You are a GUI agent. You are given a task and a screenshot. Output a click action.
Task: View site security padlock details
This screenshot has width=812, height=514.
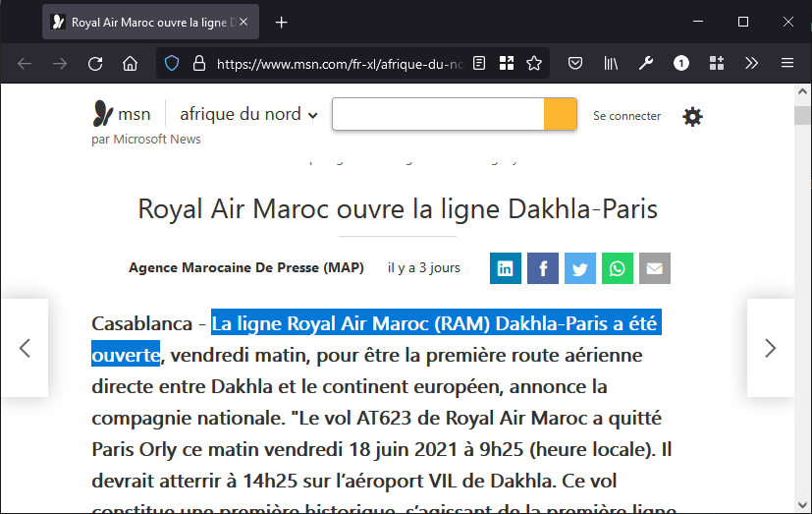[199, 64]
